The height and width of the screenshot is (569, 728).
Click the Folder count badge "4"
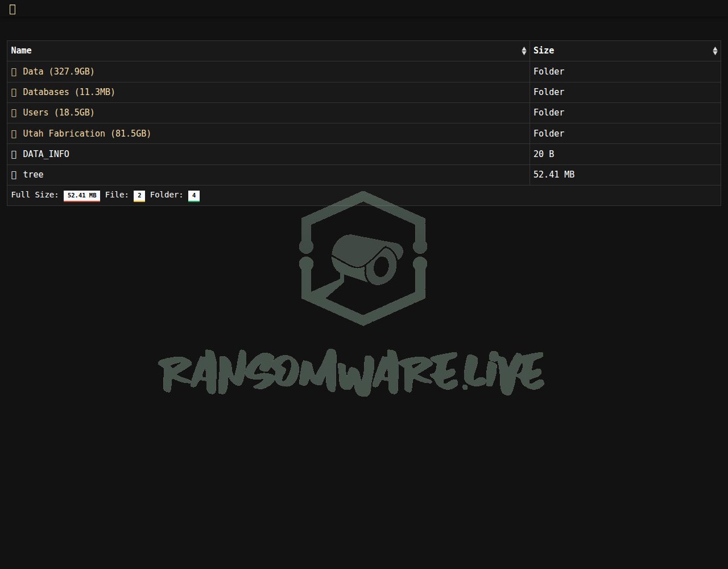click(194, 196)
